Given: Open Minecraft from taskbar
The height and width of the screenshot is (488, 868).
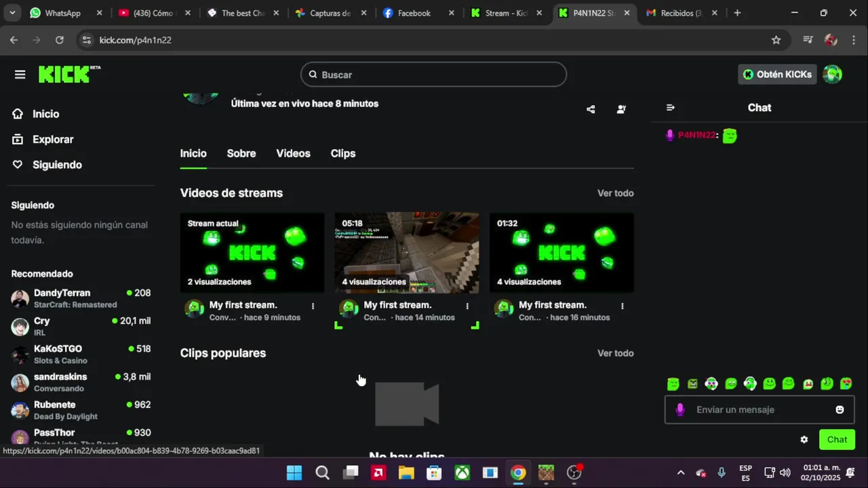Looking at the screenshot, I should pos(546,472).
